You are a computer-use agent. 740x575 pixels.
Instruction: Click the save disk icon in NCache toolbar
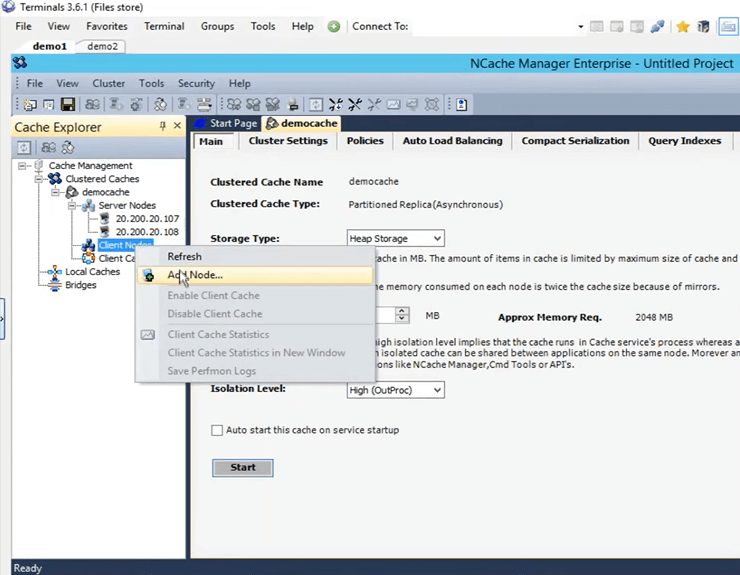pyautogui.click(x=68, y=104)
